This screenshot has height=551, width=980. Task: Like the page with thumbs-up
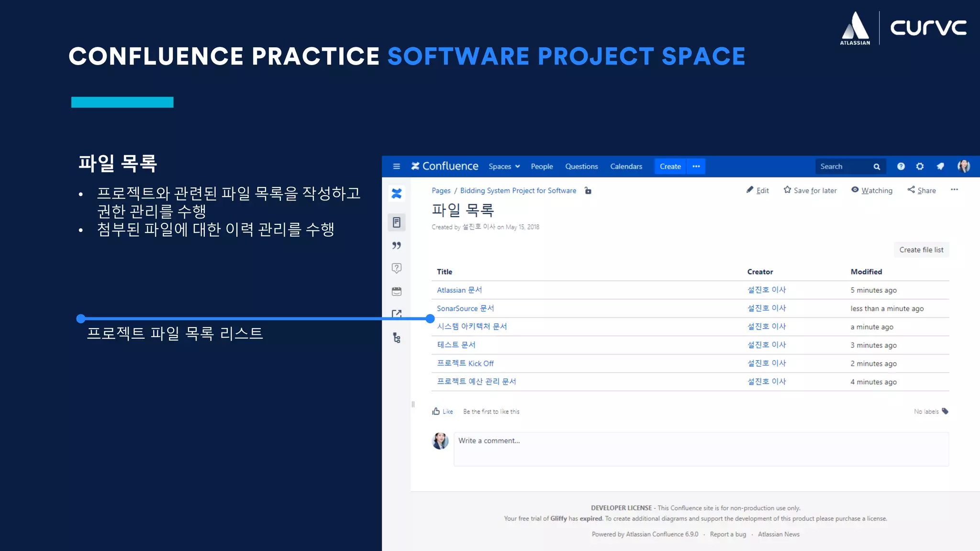[x=442, y=411]
